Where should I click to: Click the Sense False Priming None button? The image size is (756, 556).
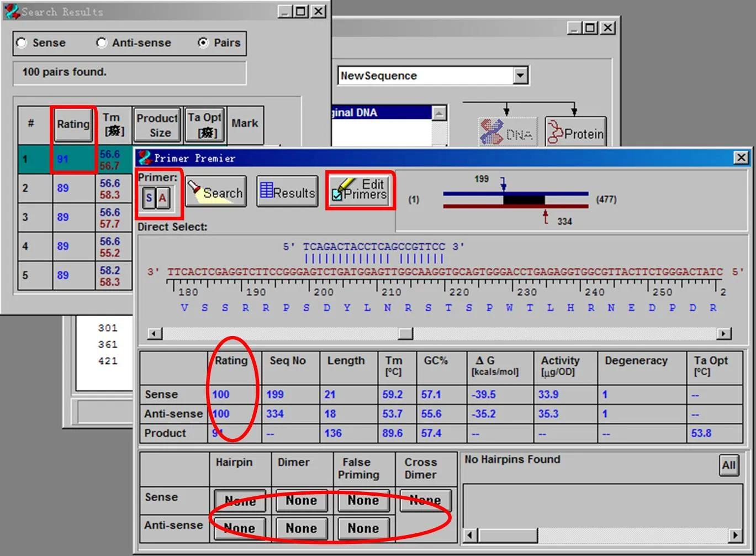[363, 501]
